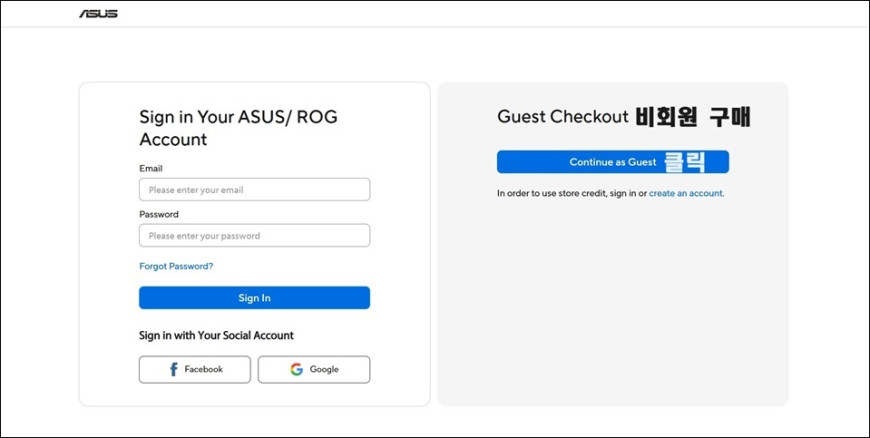The height and width of the screenshot is (438, 870).
Task: Open the create an account link
Action: pyautogui.click(x=686, y=194)
